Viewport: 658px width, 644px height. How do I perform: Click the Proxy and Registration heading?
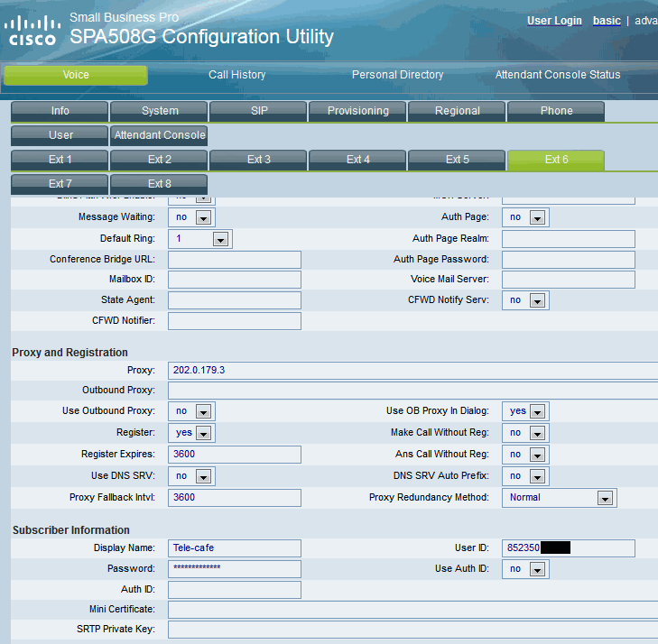[x=70, y=353]
